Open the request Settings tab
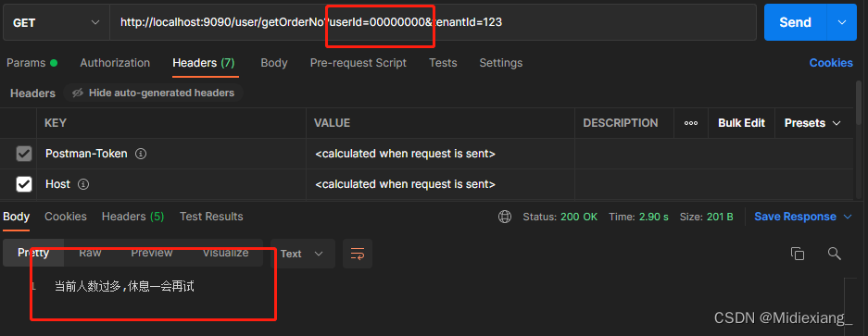This screenshot has width=868, height=336. pos(500,63)
